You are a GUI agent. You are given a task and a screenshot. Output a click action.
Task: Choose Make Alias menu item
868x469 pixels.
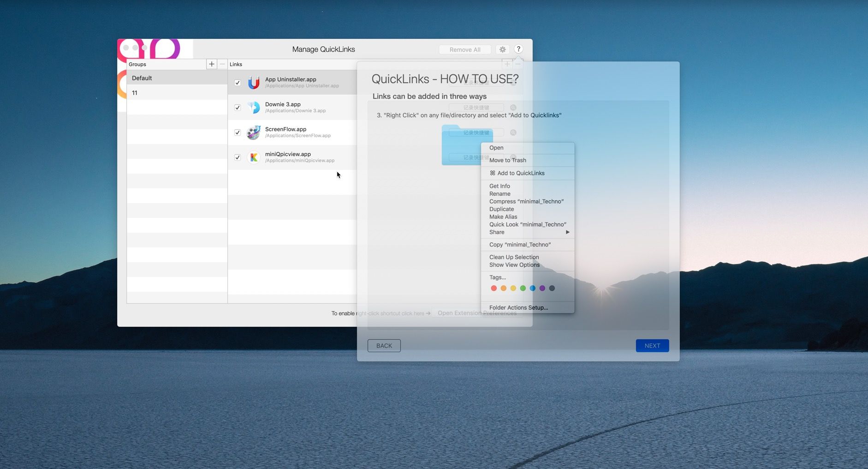tap(528, 216)
